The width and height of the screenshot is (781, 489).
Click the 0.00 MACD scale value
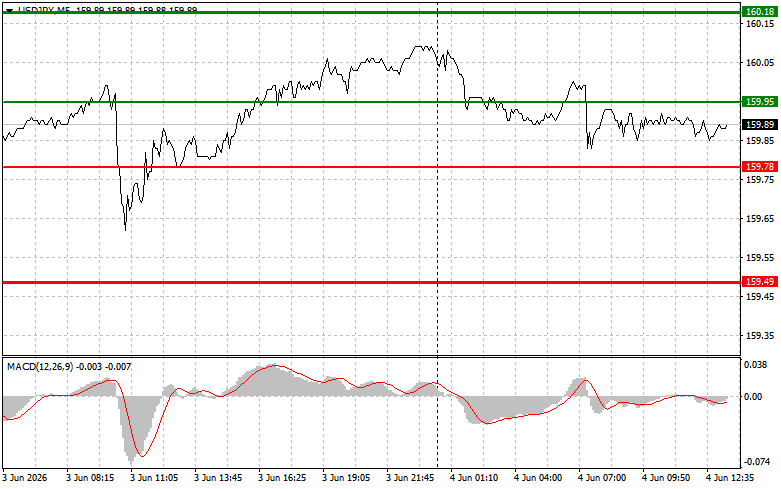coord(753,396)
